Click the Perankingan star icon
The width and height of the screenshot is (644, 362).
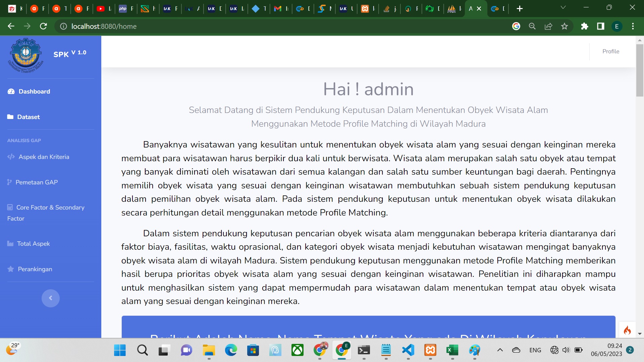point(11,269)
